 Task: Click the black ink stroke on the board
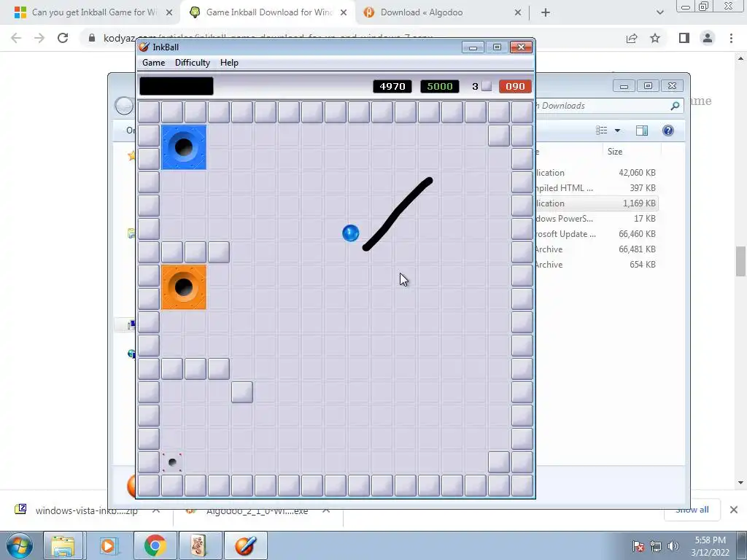coord(398,214)
